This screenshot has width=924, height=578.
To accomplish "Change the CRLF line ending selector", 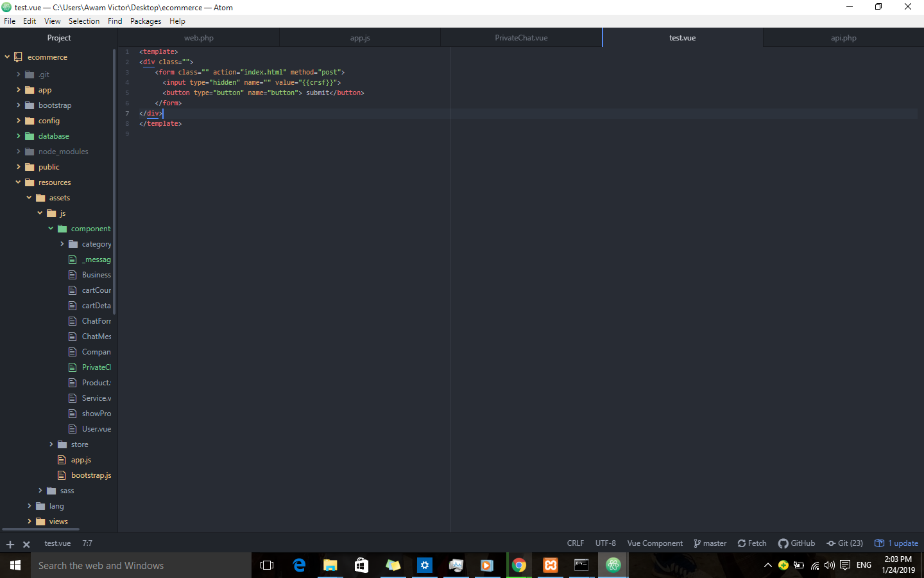I will (x=576, y=543).
